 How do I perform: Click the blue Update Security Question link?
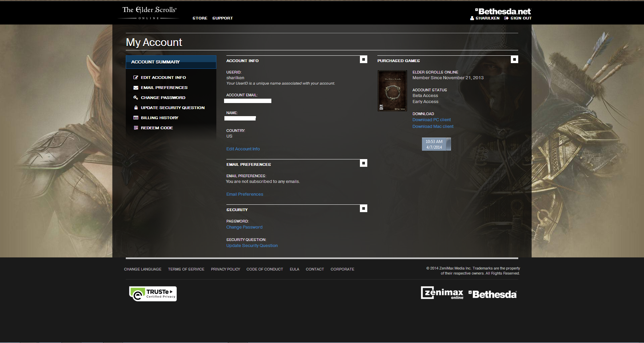pyautogui.click(x=252, y=246)
